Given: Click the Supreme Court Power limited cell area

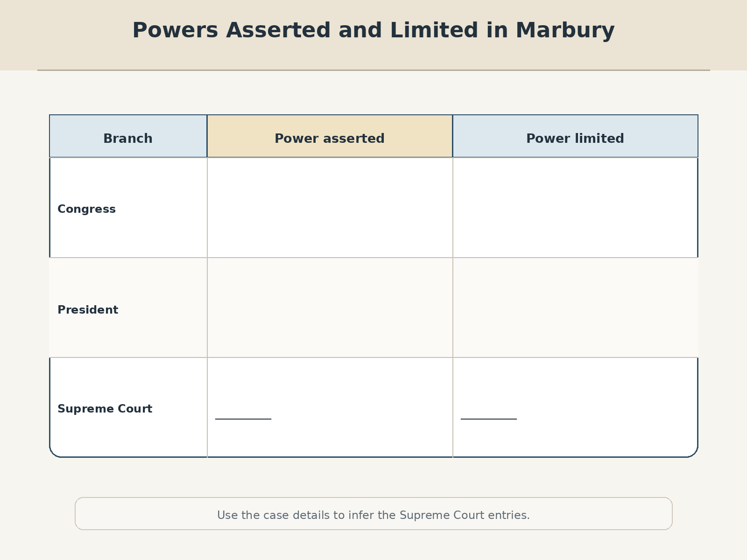Looking at the screenshot, I should coord(575,407).
